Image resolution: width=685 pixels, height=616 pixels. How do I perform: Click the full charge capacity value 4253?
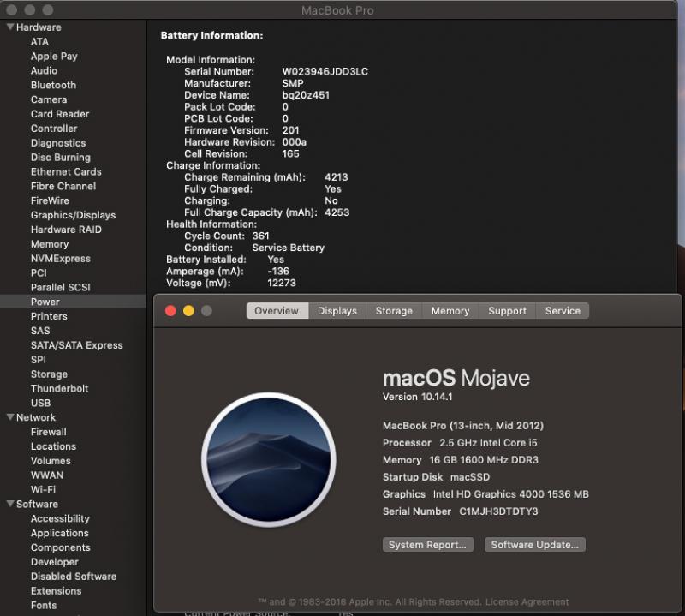point(337,212)
